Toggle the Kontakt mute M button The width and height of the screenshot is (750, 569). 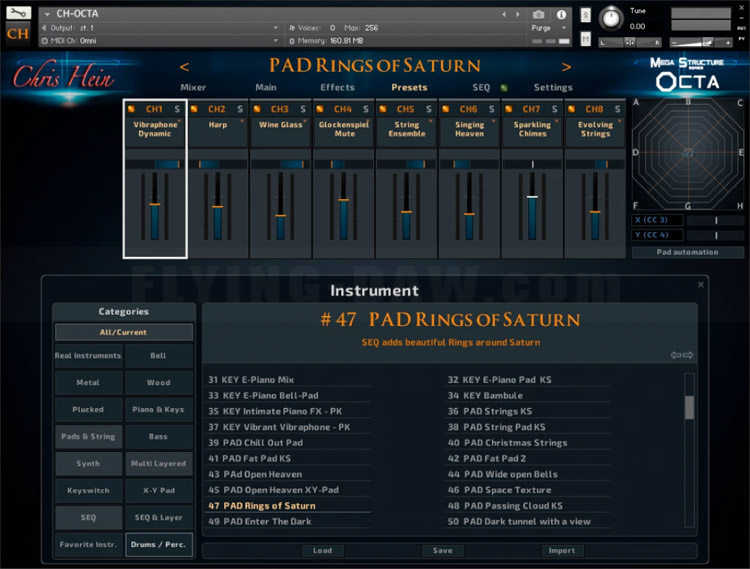point(585,39)
